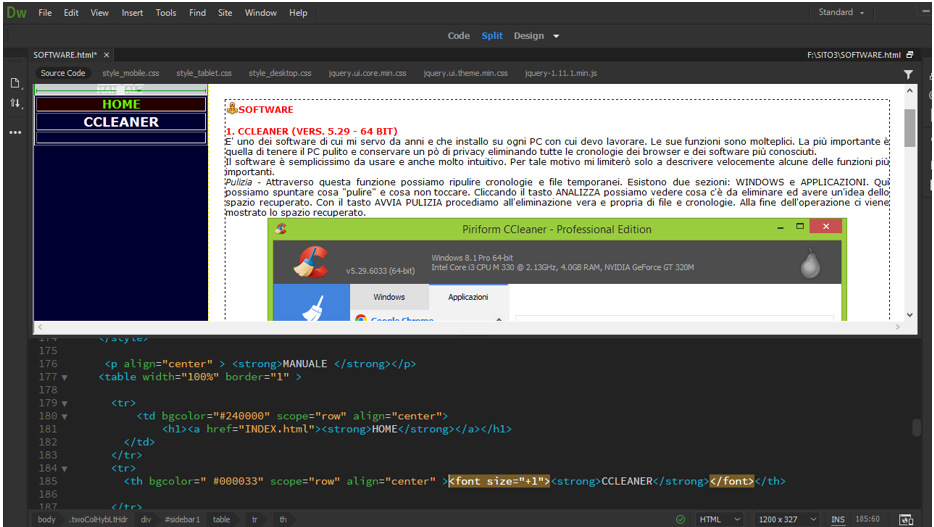
Task: Open the Design view options dropdown arrow
Action: 556,36
